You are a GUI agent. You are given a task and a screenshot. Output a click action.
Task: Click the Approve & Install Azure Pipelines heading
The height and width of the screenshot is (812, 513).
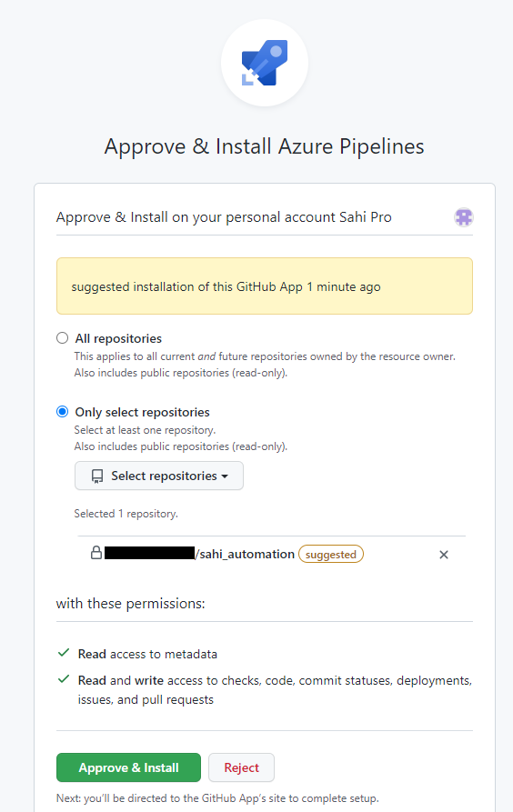[x=265, y=146]
